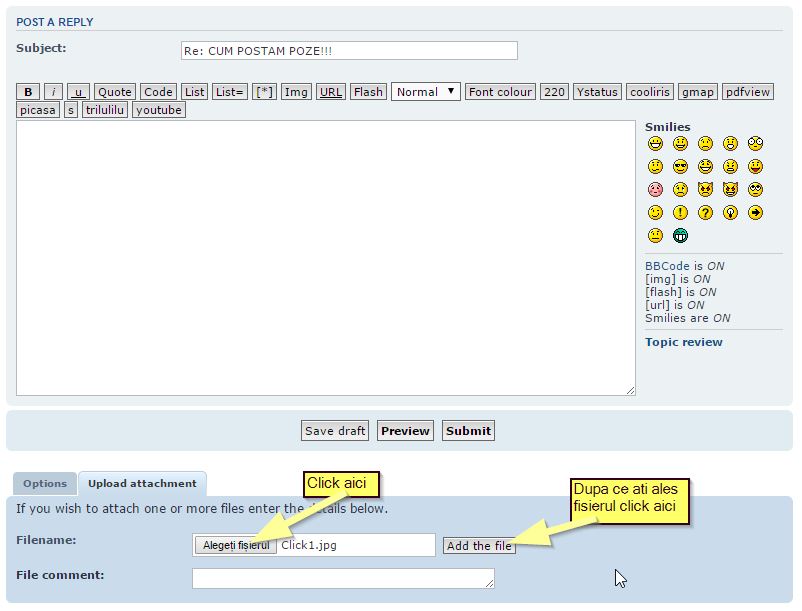This screenshot has height=611, width=802.
Task: Toggle italic formatting with i button
Action: click(x=54, y=92)
